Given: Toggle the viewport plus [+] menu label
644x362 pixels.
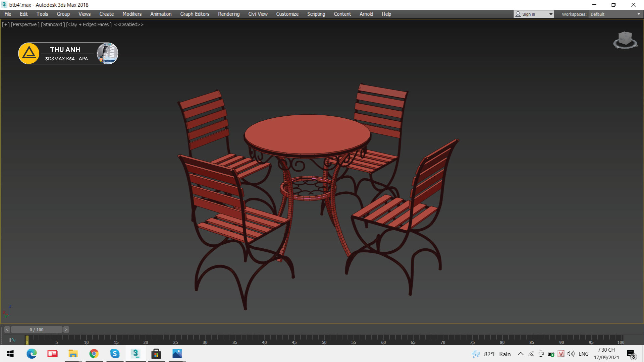Looking at the screenshot, I should 6,24.
